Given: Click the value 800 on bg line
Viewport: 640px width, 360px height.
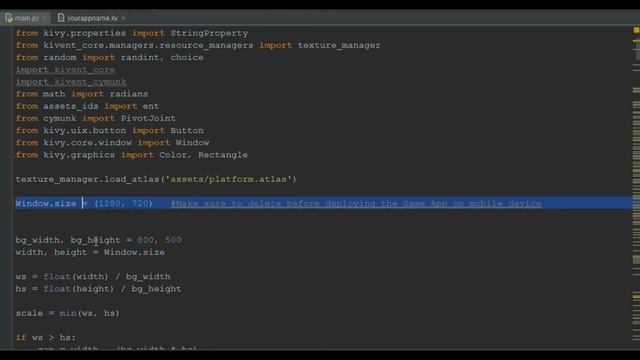Looking at the screenshot, I should point(145,240).
